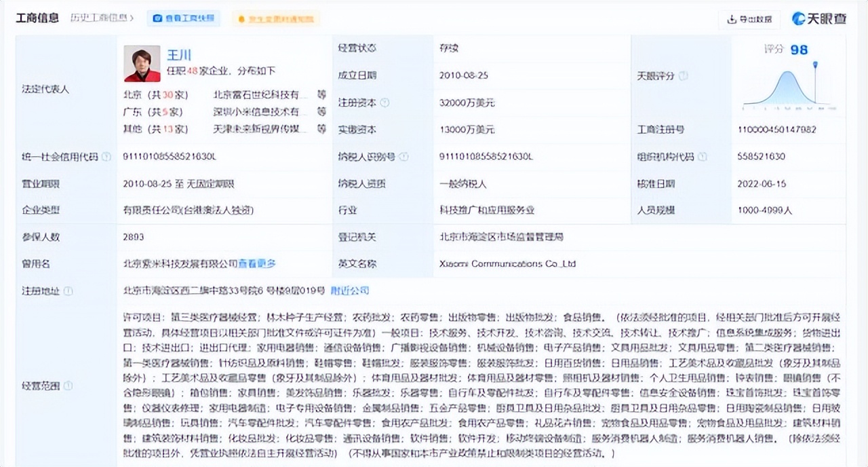Click the 工商信息 section heading
Viewport: 868px width, 467px height.
(37, 18)
